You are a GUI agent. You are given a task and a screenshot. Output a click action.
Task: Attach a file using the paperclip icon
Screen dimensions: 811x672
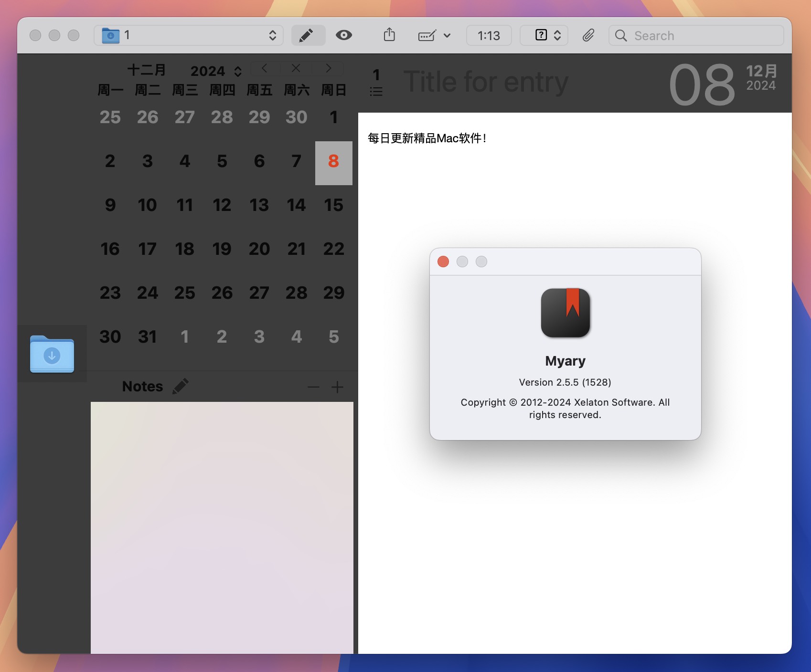tap(588, 35)
